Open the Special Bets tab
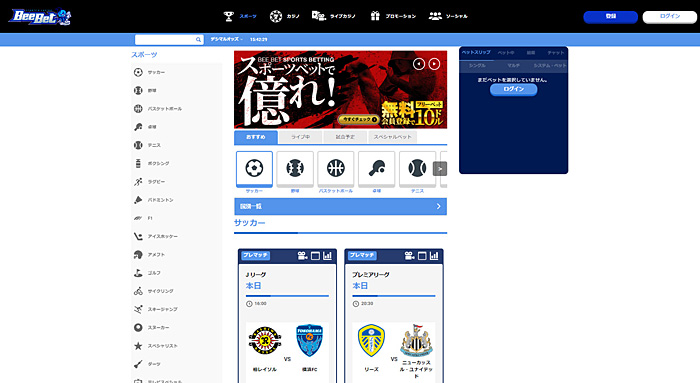 pos(392,137)
